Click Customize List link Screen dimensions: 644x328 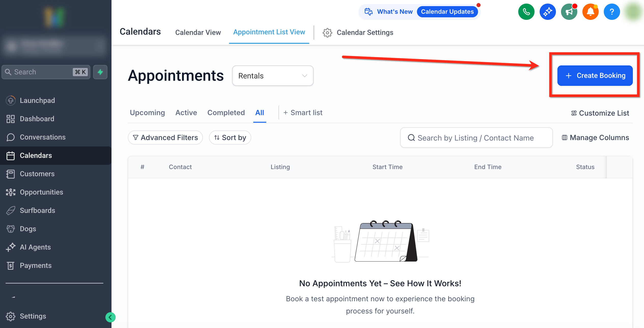point(600,113)
